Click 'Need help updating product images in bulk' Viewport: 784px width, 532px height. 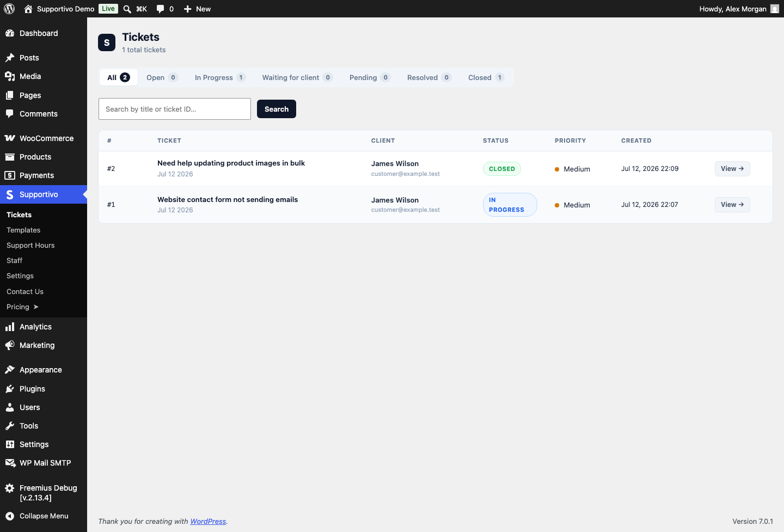tap(231, 163)
